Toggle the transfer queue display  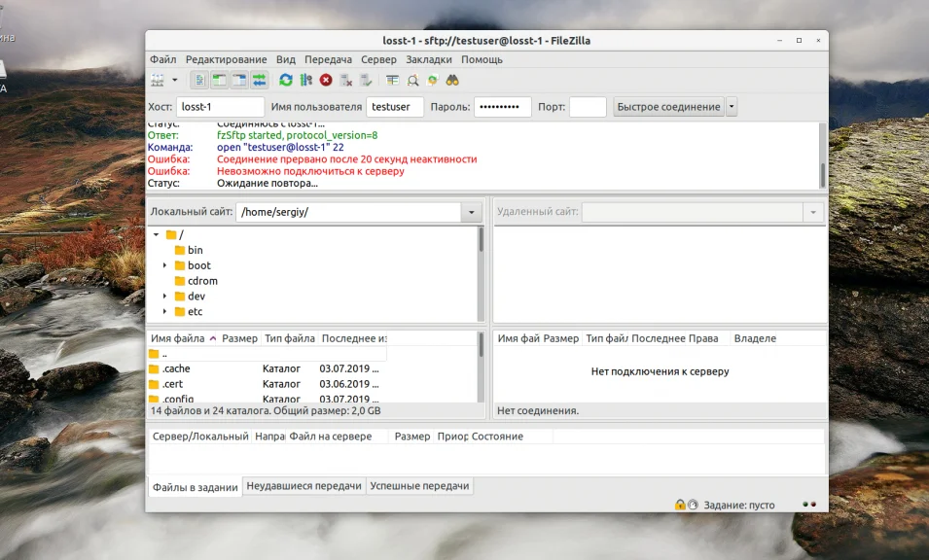coord(260,80)
